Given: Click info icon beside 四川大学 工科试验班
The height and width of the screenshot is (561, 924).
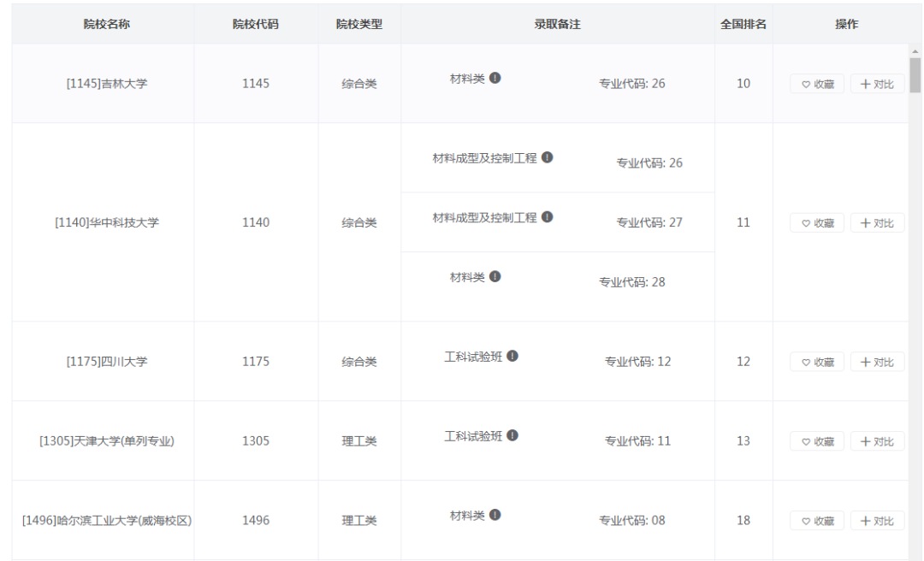Looking at the screenshot, I should 512,357.
